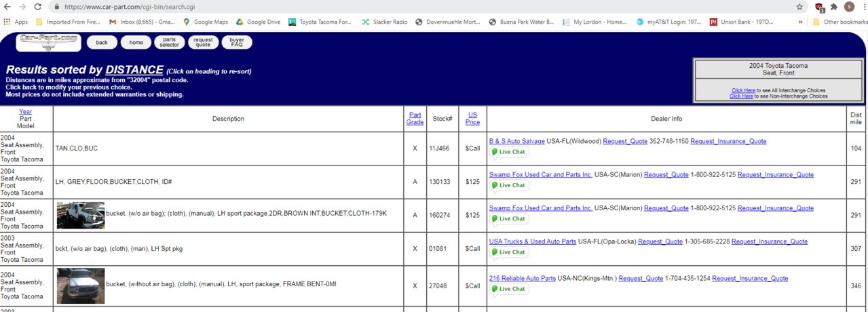The height and width of the screenshot is (312, 868).
Task: Open the Google Maps bookmark
Action: pyautogui.click(x=206, y=22)
